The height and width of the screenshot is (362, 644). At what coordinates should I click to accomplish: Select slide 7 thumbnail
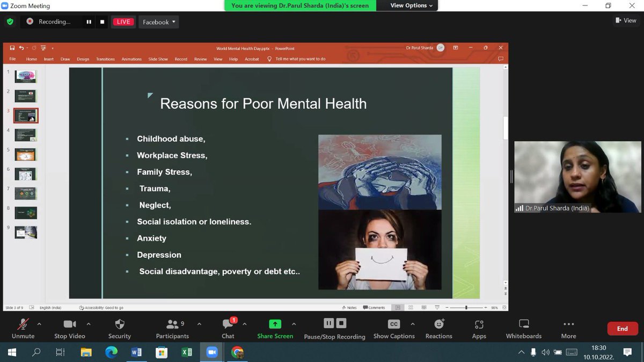pyautogui.click(x=25, y=193)
